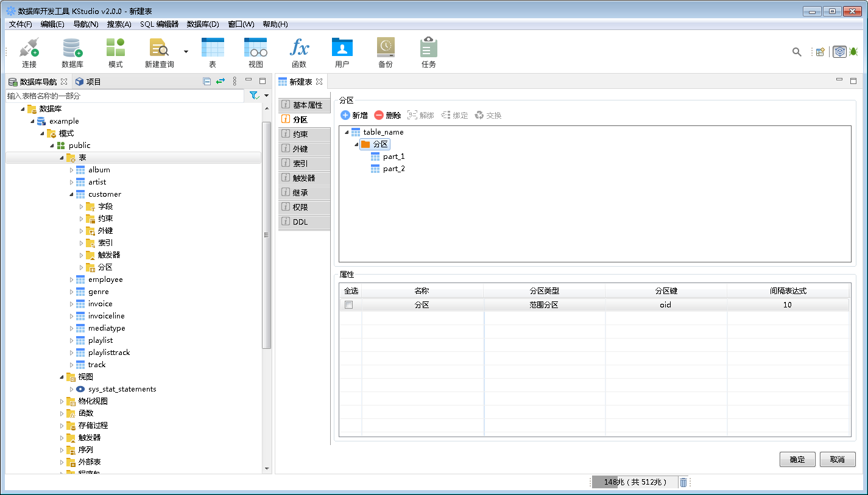Check the checkbox on the 分区 partition row
This screenshot has width=868, height=495.
click(348, 304)
